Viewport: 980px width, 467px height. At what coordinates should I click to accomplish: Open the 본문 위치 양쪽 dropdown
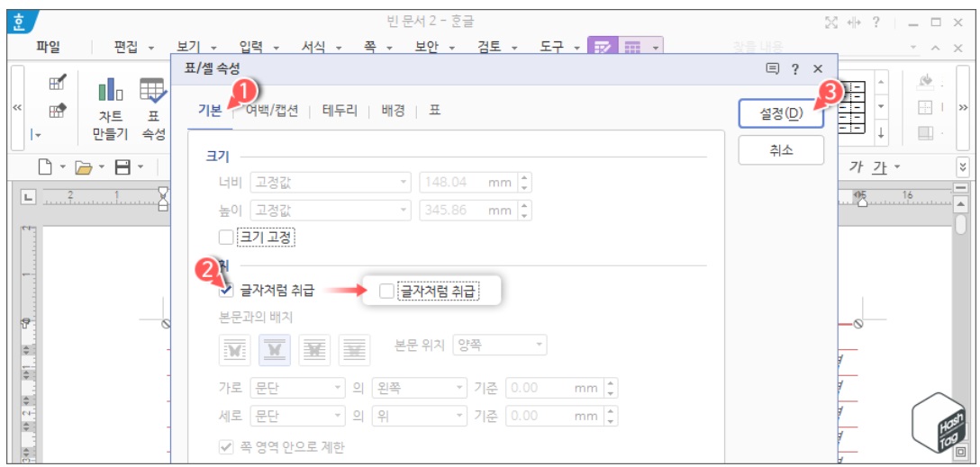click(499, 345)
